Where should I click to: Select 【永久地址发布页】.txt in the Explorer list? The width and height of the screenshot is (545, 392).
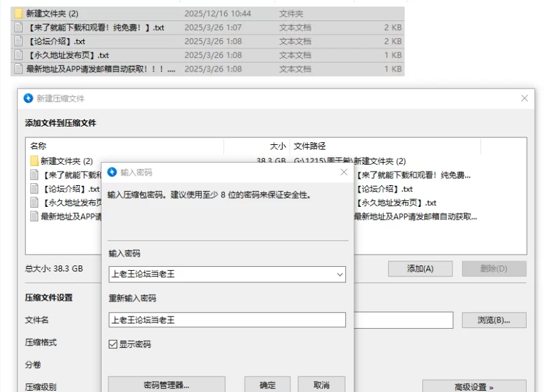[x=68, y=55]
